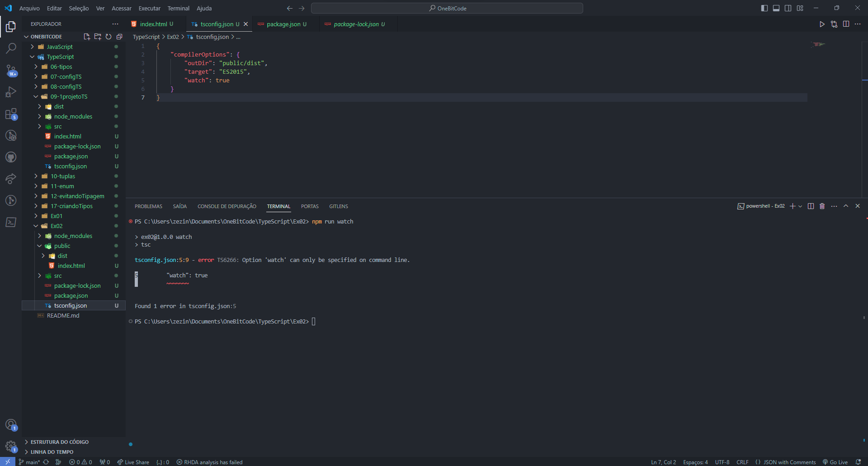Screen dimensions: 868x466
Task: Click the editor minimap preview
Action: (819, 44)
